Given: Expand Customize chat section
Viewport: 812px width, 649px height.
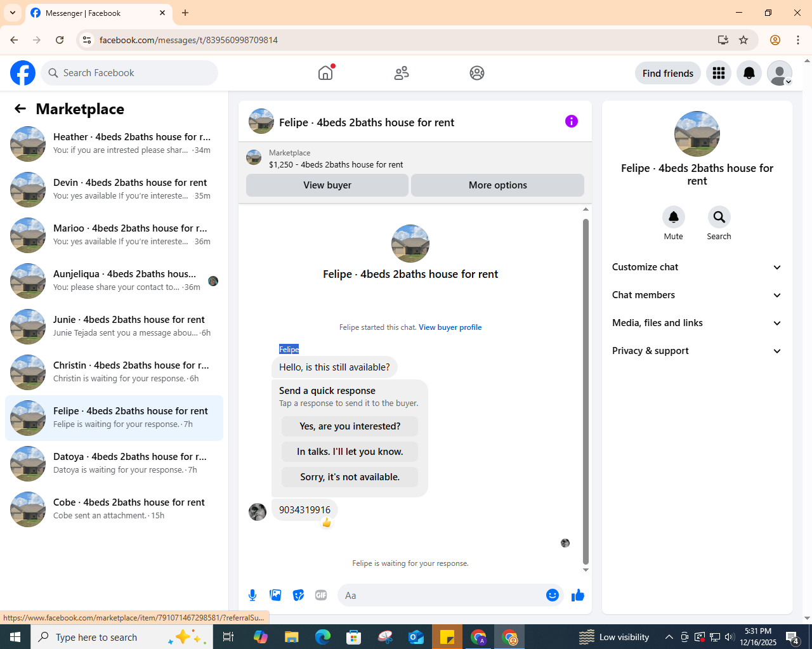Looking at the screenshot, I should (697, 267).
